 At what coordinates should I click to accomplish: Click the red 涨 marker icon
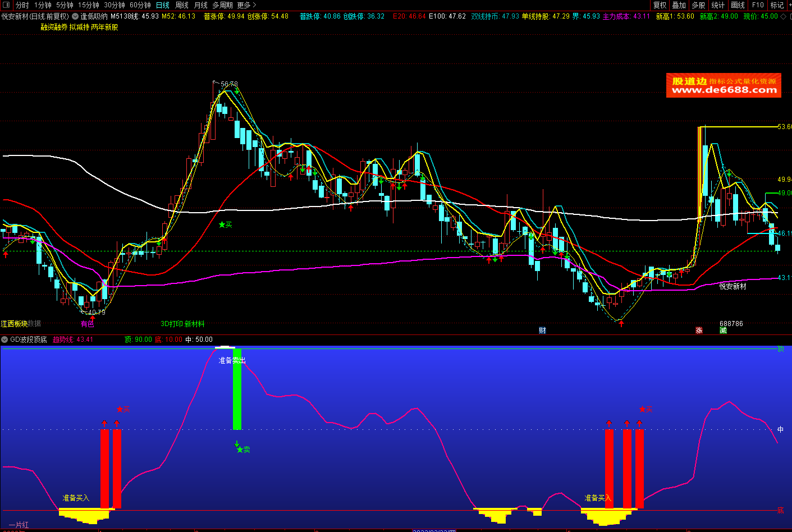(699, 331)
